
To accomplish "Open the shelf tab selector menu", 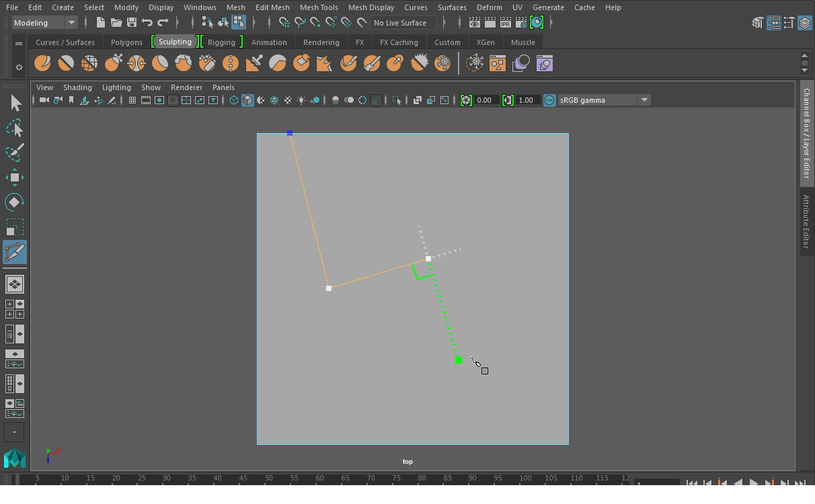I will (19, 43).
